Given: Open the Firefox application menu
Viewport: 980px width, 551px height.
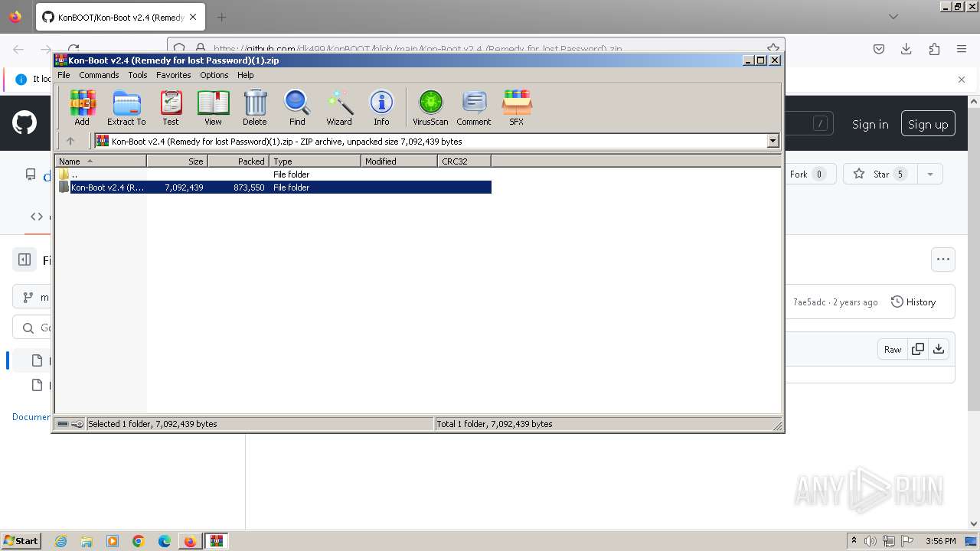Looking at the screenshot, I should (x=962, y=49).
